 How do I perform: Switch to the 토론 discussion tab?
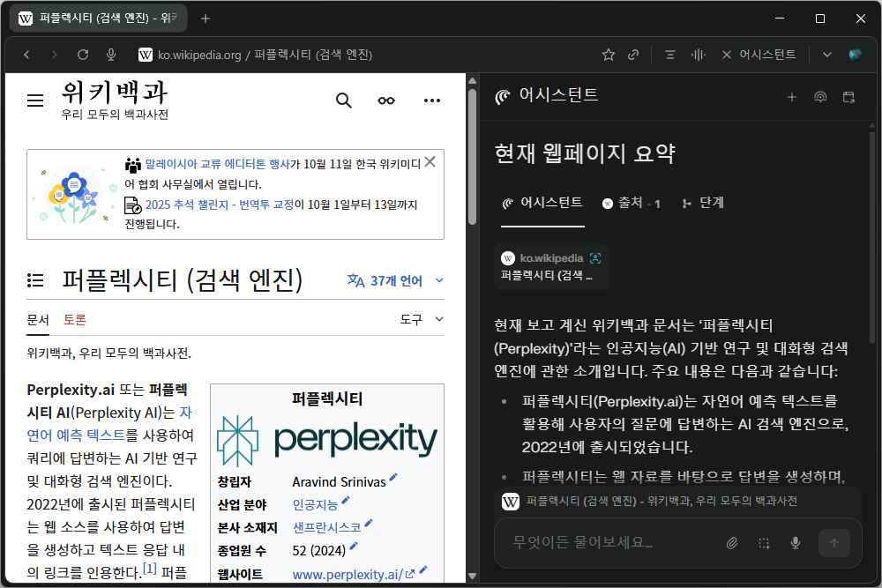click(74, 320)
